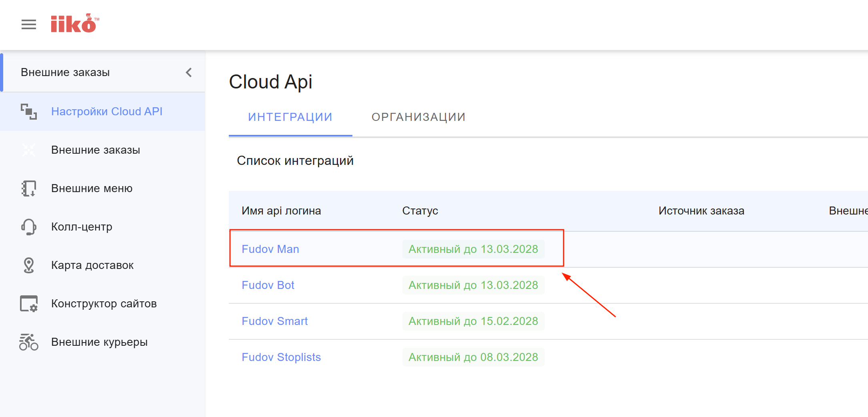Click the Внешние заказы sidebar icon
This screenshot has height=417, width=868.
pyautogui.click(x=28, y=150)
